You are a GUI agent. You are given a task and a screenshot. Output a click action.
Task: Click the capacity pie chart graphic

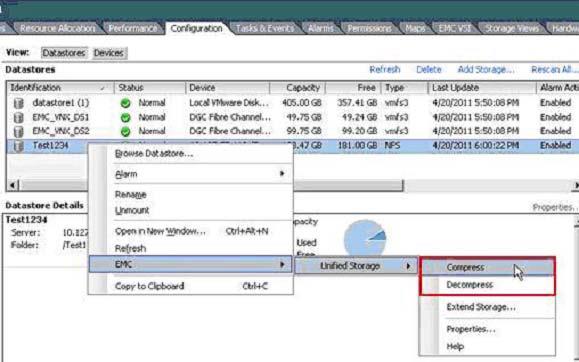click(x=365, y=238)
